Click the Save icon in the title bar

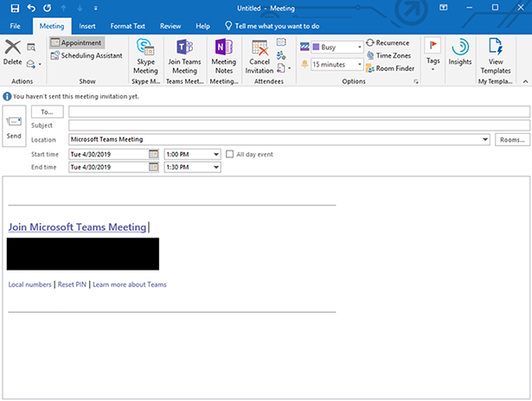(16, 8)
